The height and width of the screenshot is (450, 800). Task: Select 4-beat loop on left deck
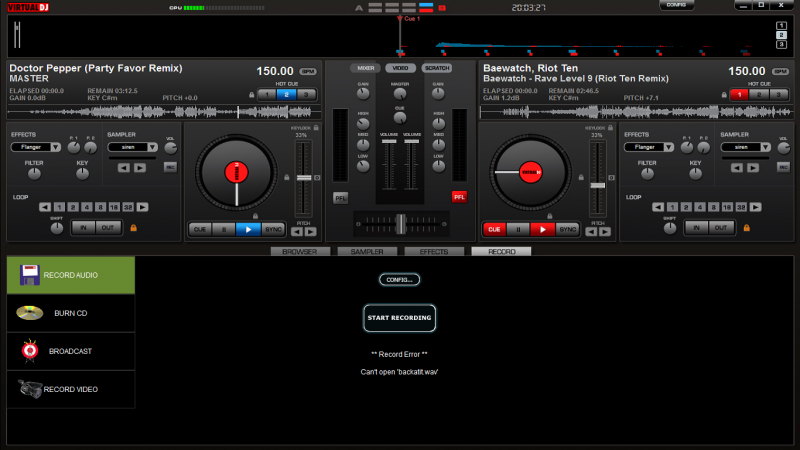click(87, 207)
